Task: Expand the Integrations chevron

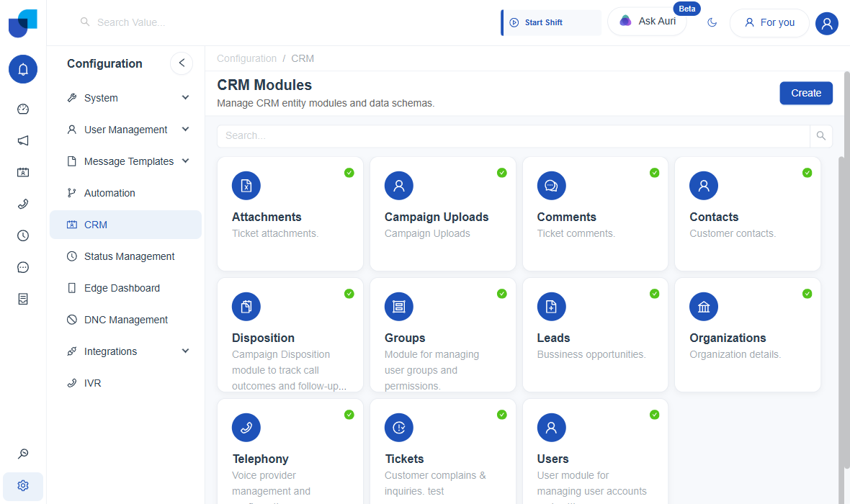Action: (x=185, y=351)
